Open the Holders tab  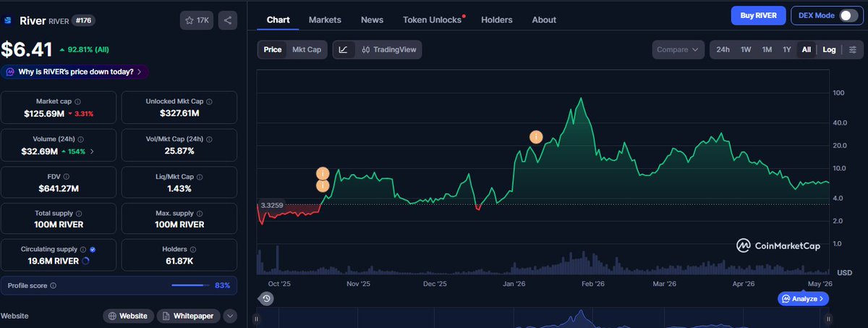coord(496,20)
